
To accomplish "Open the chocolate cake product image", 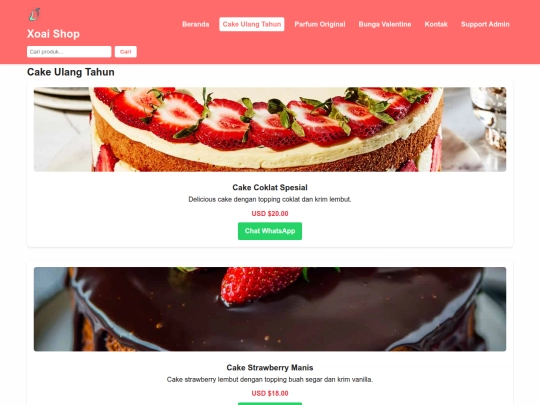I will (270, 309).
